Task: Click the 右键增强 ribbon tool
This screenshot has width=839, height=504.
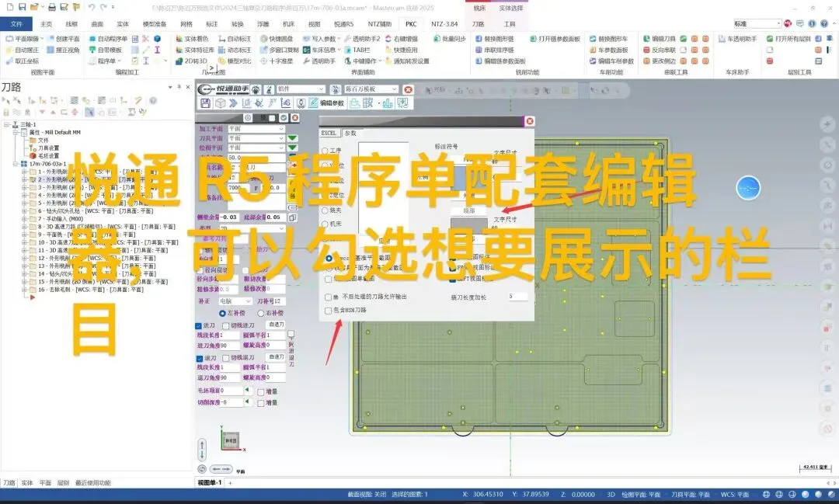Action: (x=402, y=39)
